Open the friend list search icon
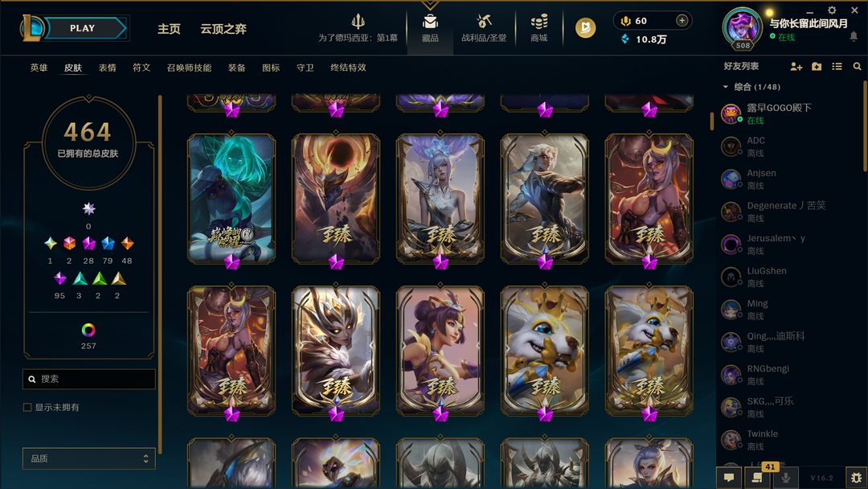The width and height of the screenshot is (868, 489). 857,67
